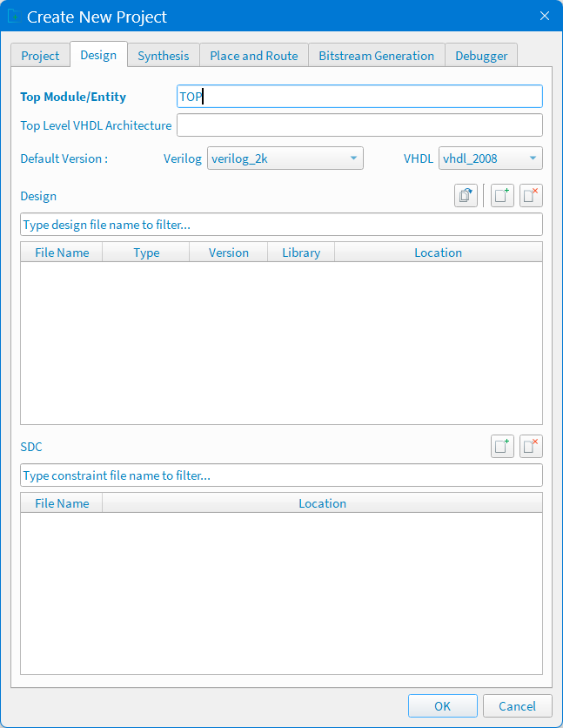Focus the Top Module/Entity input field

359,97
